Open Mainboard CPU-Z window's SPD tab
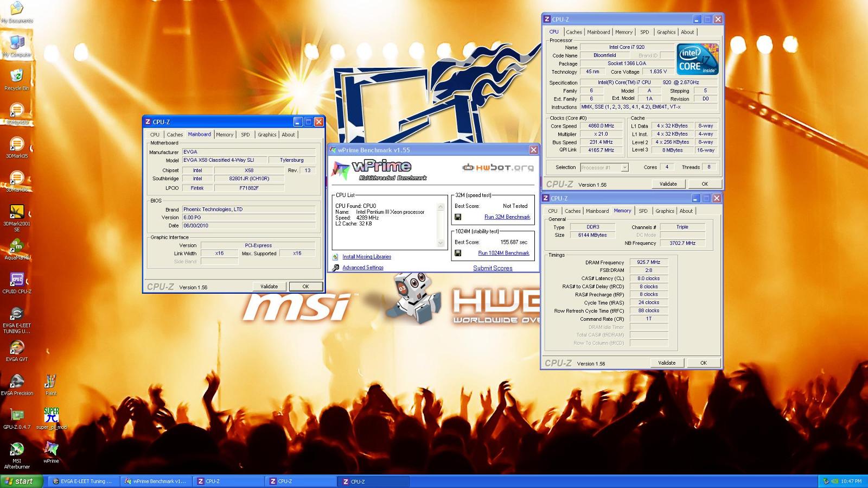Screen dimensions: 868x488 (x=245, y=135)
